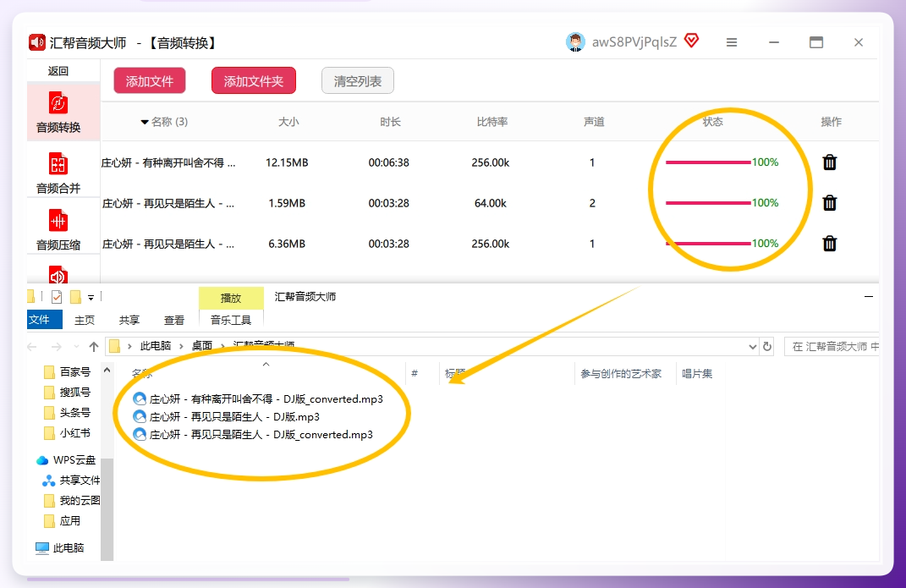The width and height of the screenshot is (906, 588).
Task: Click the search box 在 汇帮音频大师 中
Action: tap(832, 347)
